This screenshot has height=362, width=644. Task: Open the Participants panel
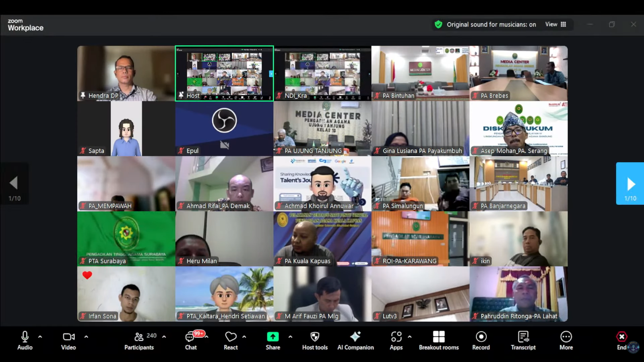[x=139, y=341]
